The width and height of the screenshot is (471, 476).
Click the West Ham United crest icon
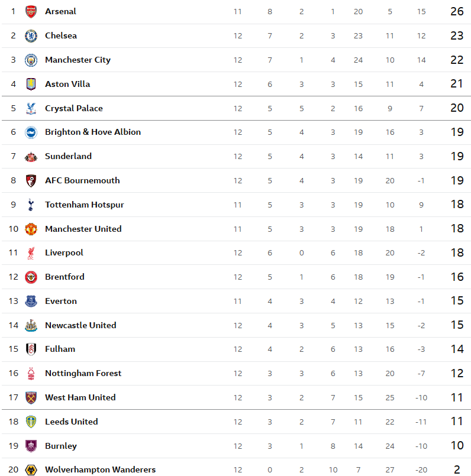coord(31,397)
